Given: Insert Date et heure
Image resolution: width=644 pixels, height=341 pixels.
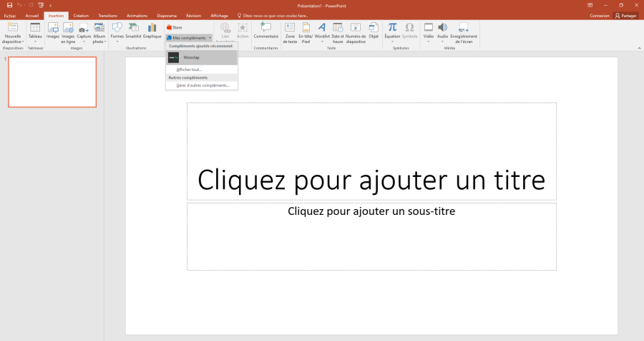Looking at the screenshot, I should [337, 29].
